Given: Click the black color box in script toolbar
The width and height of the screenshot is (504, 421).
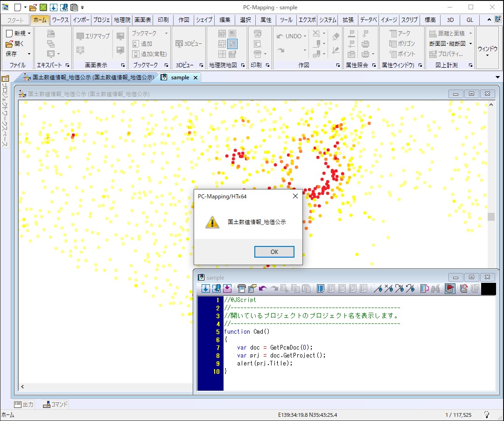Looking at the screenshot, I should coord(489,289).
